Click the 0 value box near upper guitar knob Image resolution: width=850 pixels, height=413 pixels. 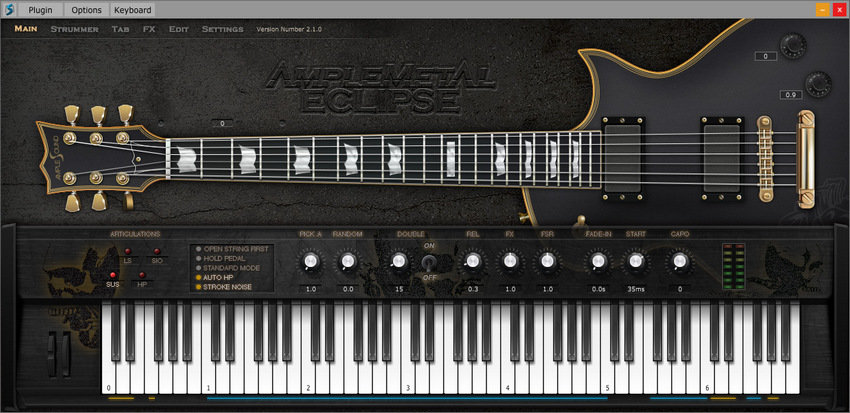(x=765, y=56)
